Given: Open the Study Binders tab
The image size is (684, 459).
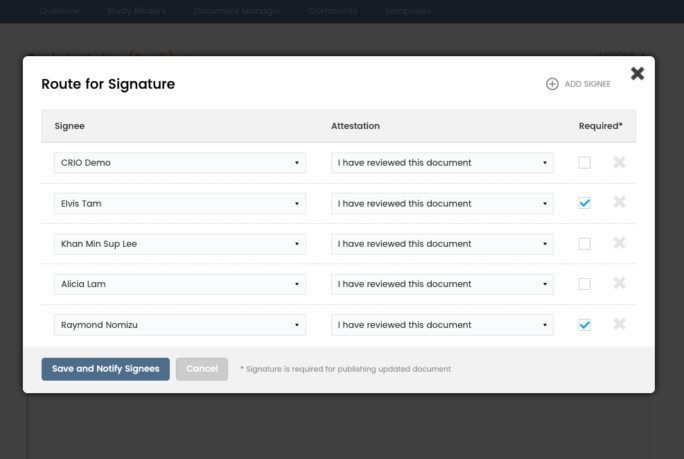Looking at the screenshot, I should pos(136,11).
